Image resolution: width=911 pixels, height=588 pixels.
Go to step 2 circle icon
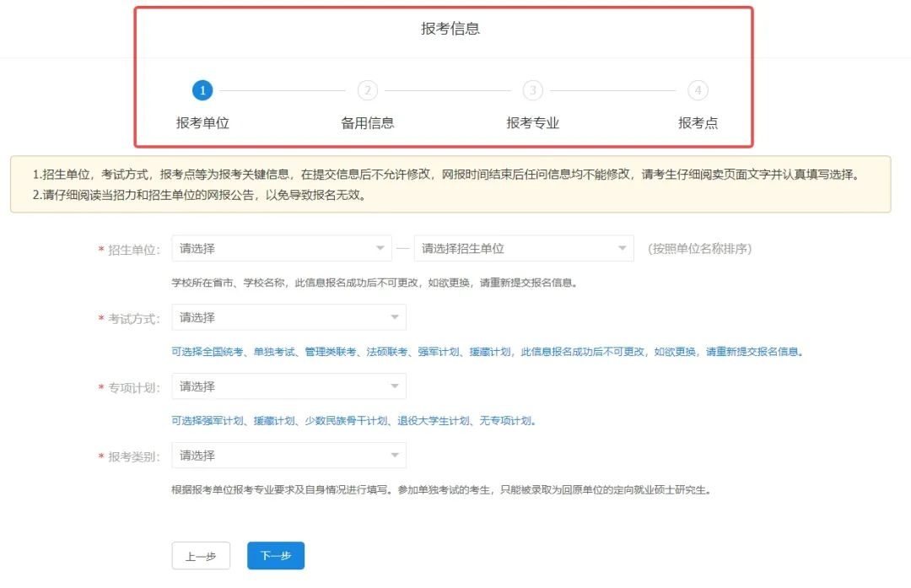[x=367, y=90]
